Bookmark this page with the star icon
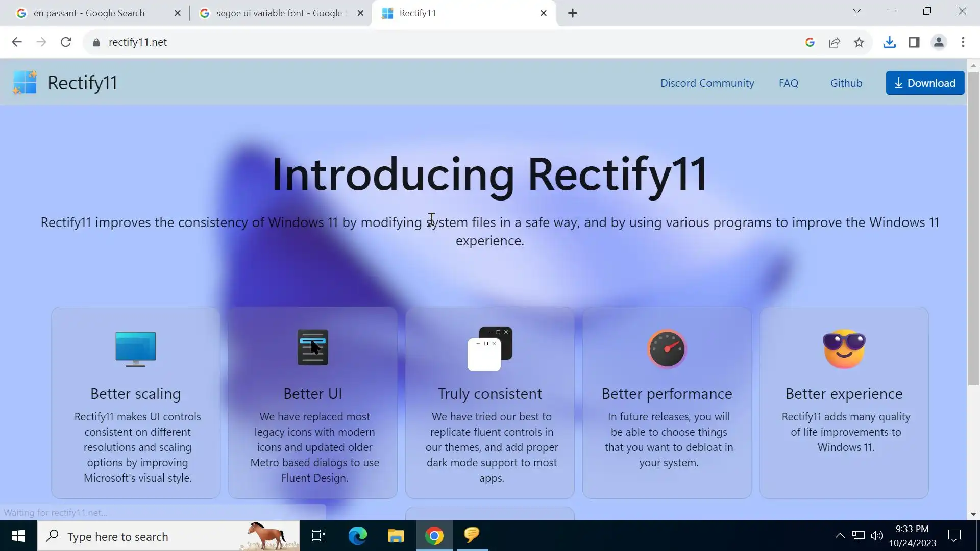The image size is (980, 551). (859, 42)
